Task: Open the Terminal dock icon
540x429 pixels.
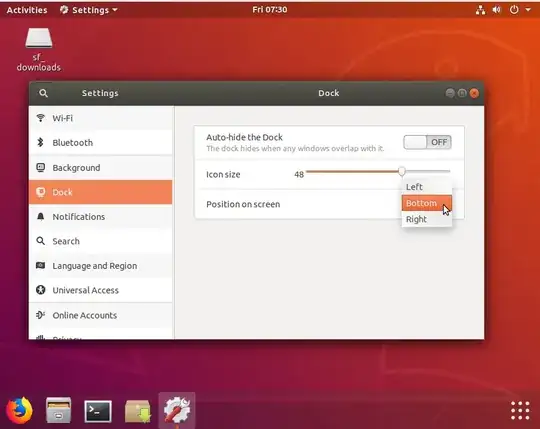Action: pos(98,411)
